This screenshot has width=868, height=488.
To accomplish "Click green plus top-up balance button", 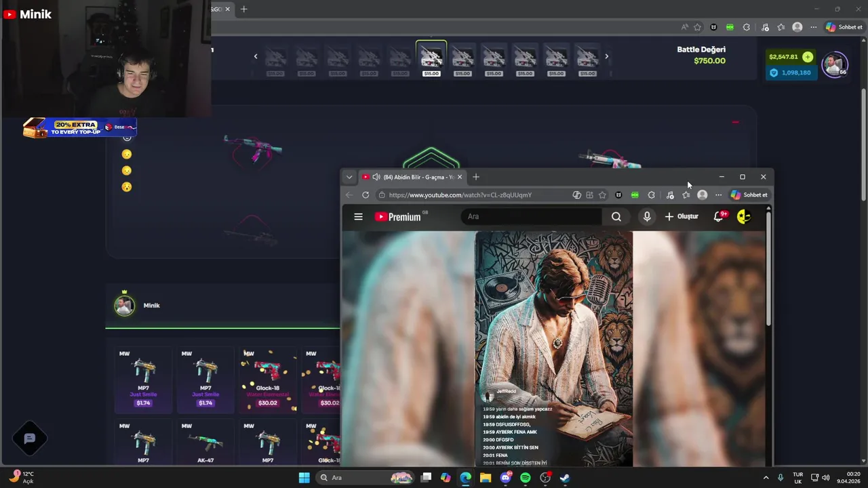I will (808, 57).
